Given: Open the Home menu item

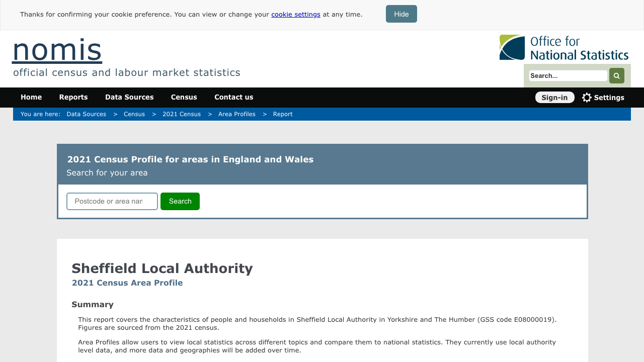Looking at the screenshot, I should (31, 97).
